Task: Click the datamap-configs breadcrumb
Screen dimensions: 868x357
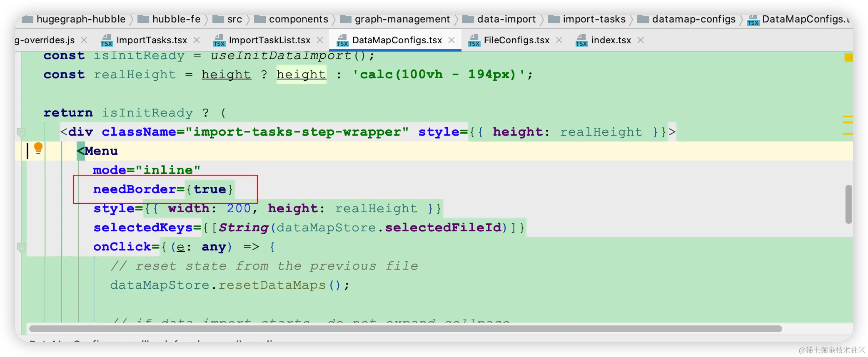Action: [686, 19]
